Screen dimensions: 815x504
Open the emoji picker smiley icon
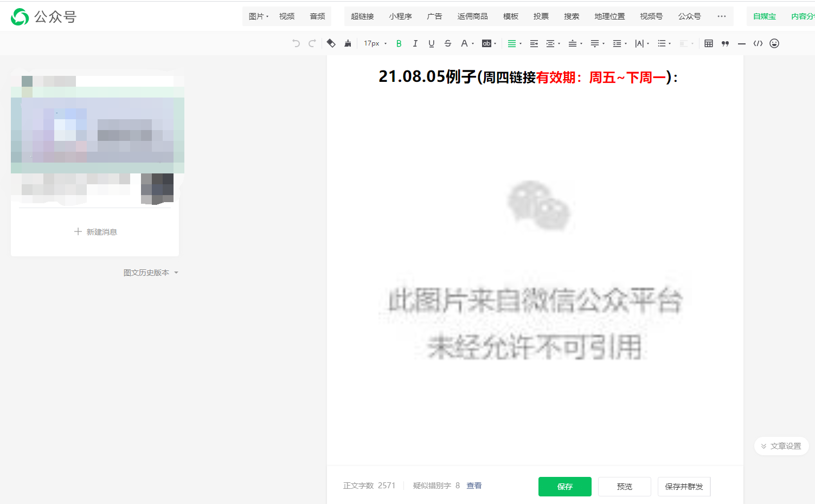pos(774,43)
